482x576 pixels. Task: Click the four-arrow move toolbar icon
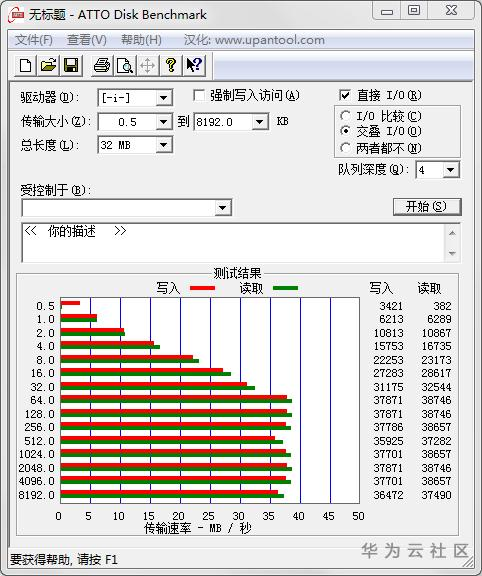[147, 65]
